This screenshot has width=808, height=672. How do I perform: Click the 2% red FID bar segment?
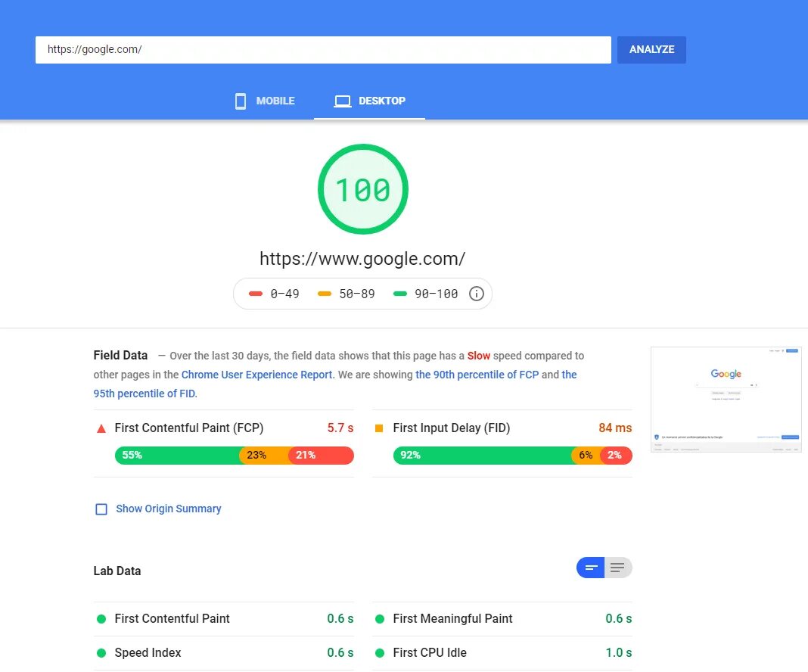[617, 456]
